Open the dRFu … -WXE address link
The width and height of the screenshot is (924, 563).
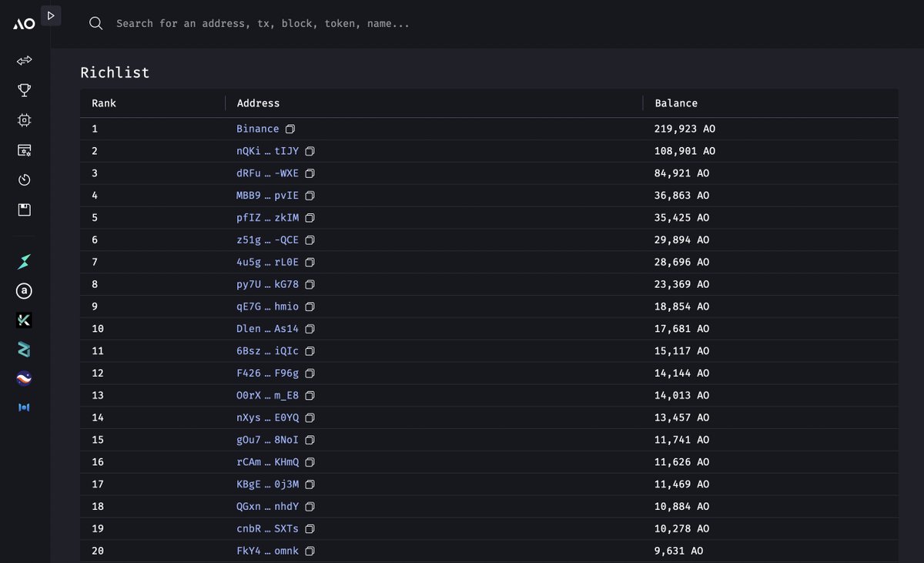point(267,173)
